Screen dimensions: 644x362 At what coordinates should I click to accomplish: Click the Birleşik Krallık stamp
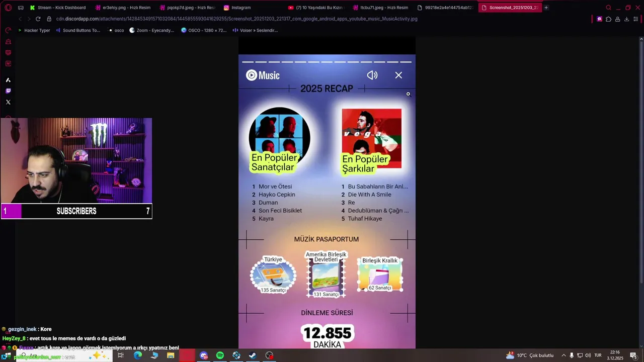pyautogui.click(x=380, y=275)
